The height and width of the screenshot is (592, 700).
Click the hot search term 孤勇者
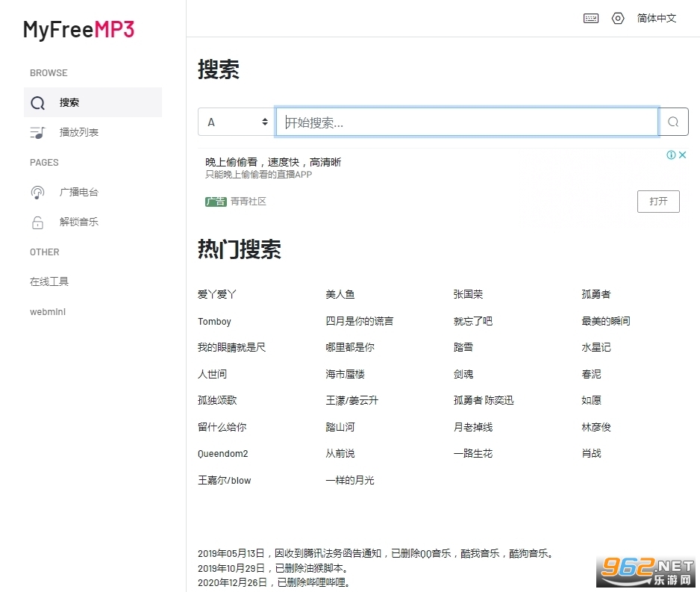[596, 295]
